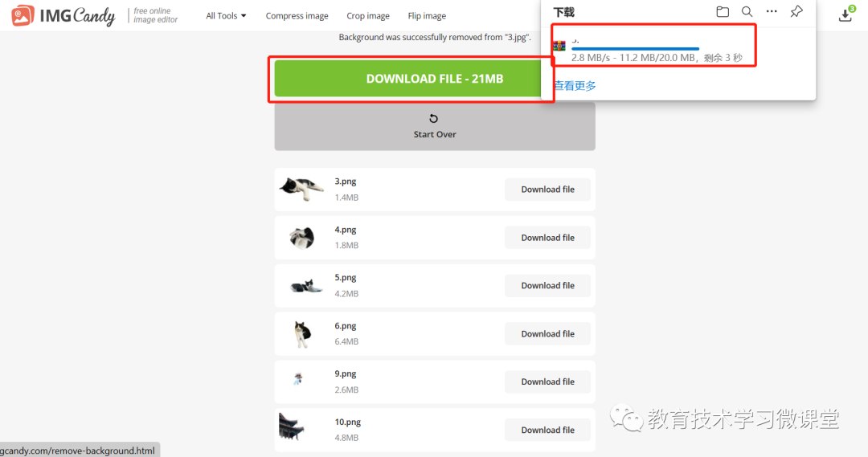The width and height of the screenshot is (868, 457).
Task: Click the 2.6MB file size text
Action: coord(346,390)
